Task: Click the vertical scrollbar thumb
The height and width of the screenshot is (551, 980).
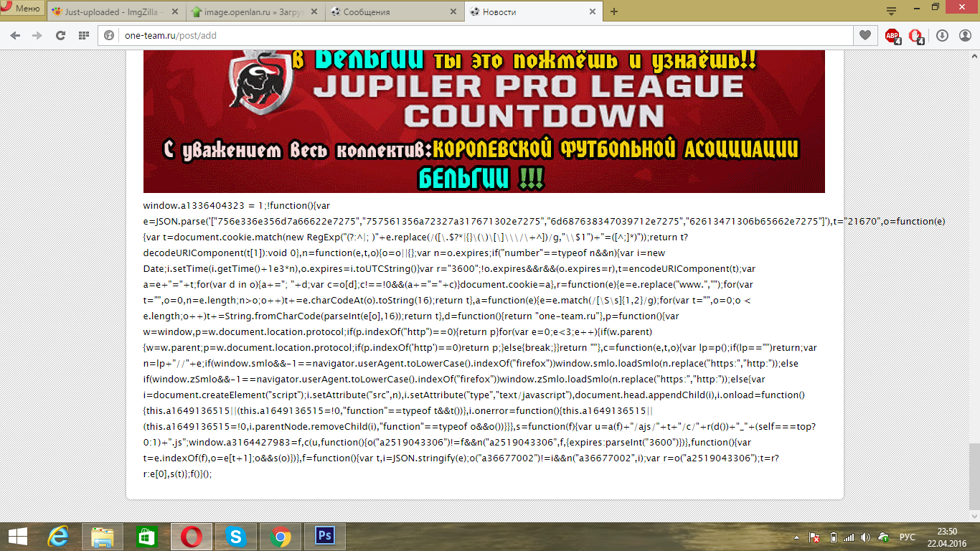Action: coord(974,476)
